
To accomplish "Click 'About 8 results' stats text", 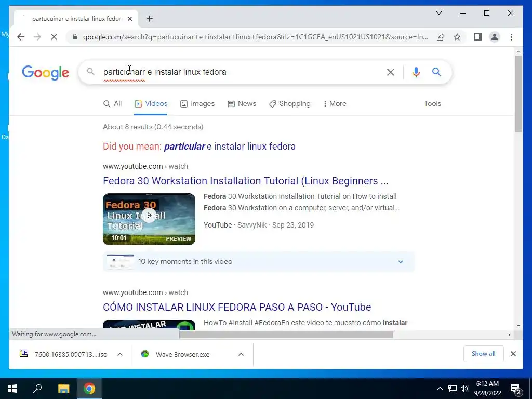I will [153, 127].
